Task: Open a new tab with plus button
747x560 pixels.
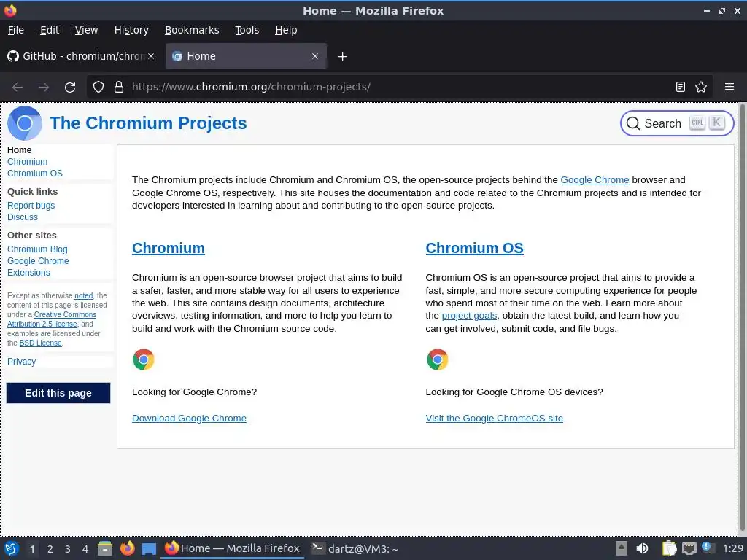Action: coord(342,57)
